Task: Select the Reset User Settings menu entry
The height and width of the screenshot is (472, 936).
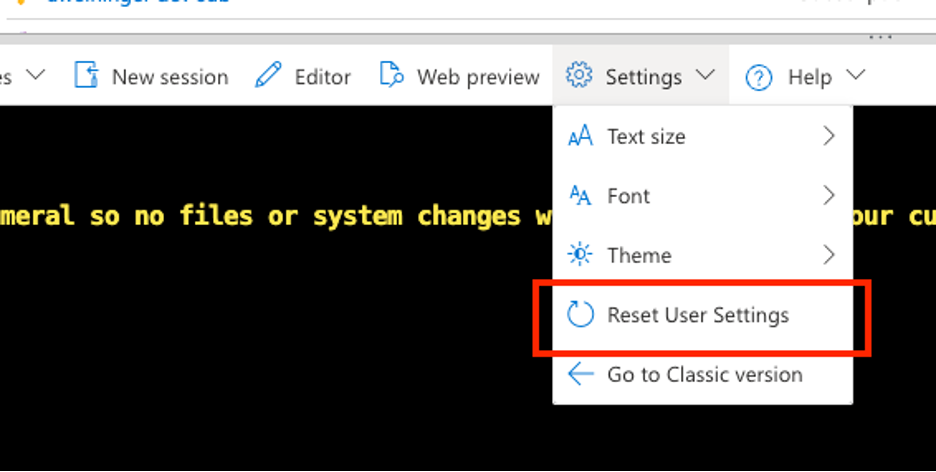Action: [x=698, y=315]
